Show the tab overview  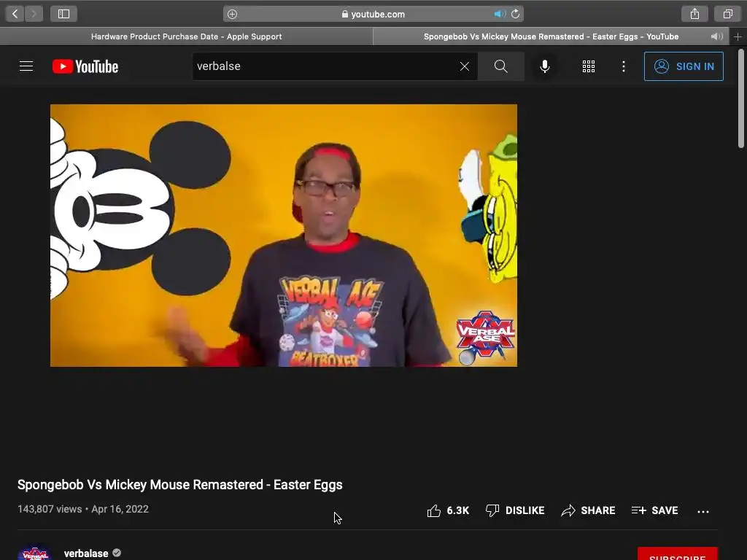coord(727,14)
